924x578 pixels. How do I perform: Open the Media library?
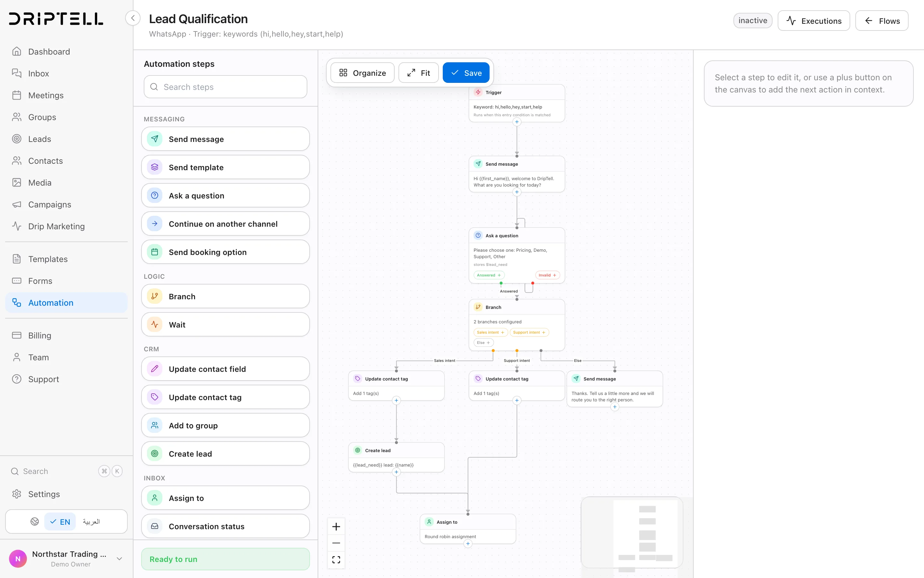[x=66, y=182]
